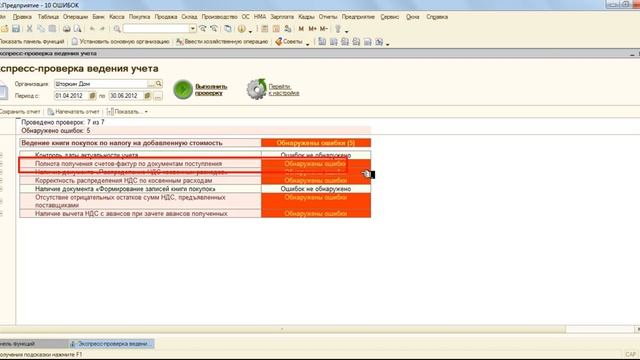Click the gear settings icon with green arrow
Screen dimensions: 640x360
[x=256, y=89]
